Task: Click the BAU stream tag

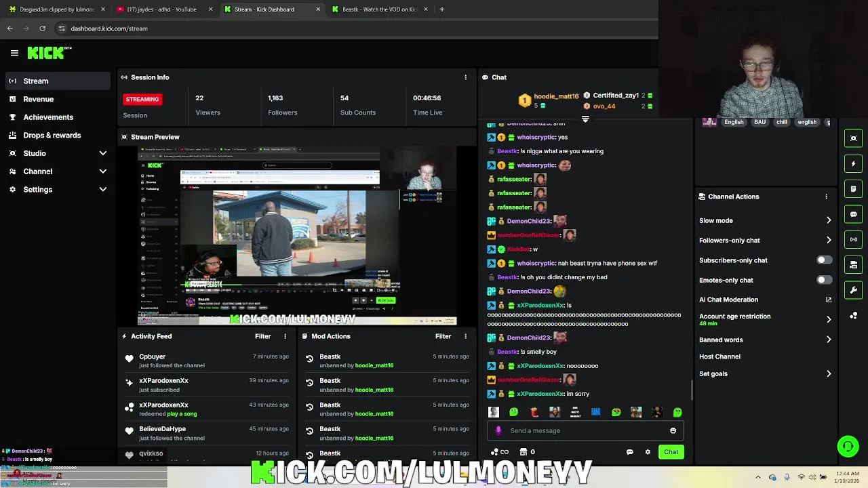Action: 759,122
